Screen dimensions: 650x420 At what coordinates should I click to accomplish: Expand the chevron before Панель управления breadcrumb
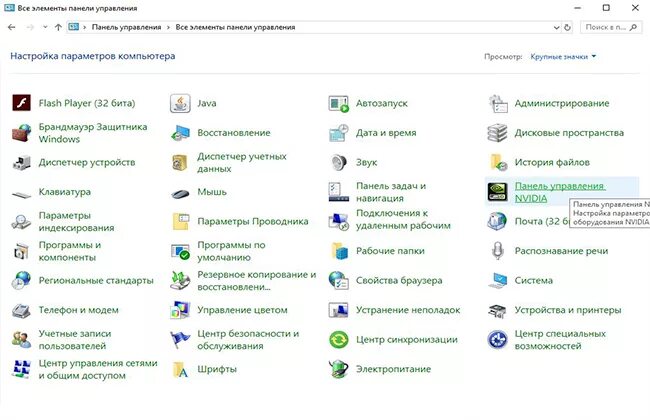85,27
